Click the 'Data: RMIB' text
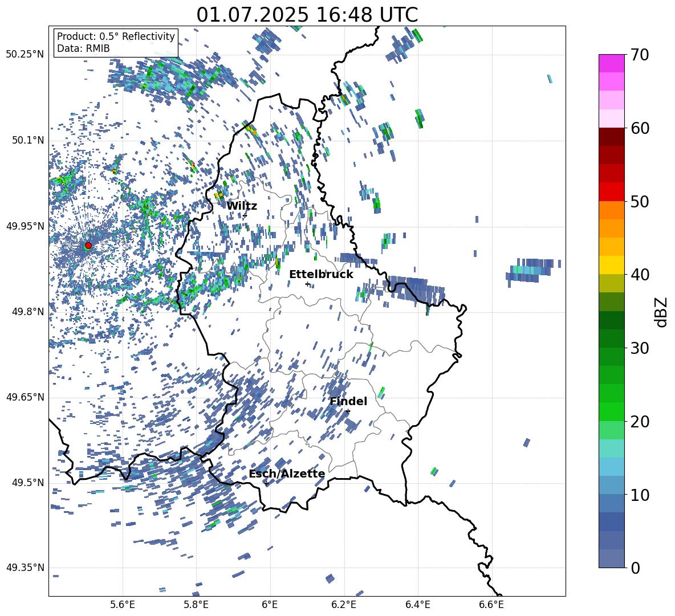Viewport: 675px width, 616px height. pos(83,48)
